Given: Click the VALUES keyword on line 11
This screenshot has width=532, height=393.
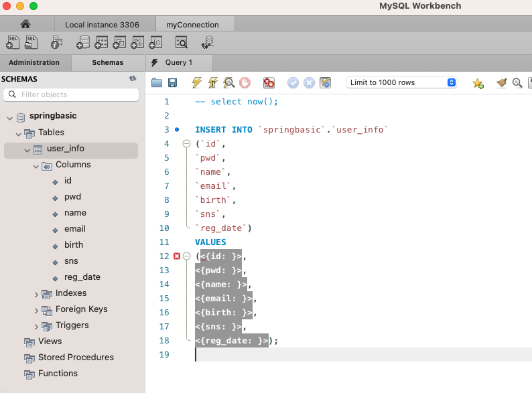Looking at the screenshot, I should click(210, 242).
